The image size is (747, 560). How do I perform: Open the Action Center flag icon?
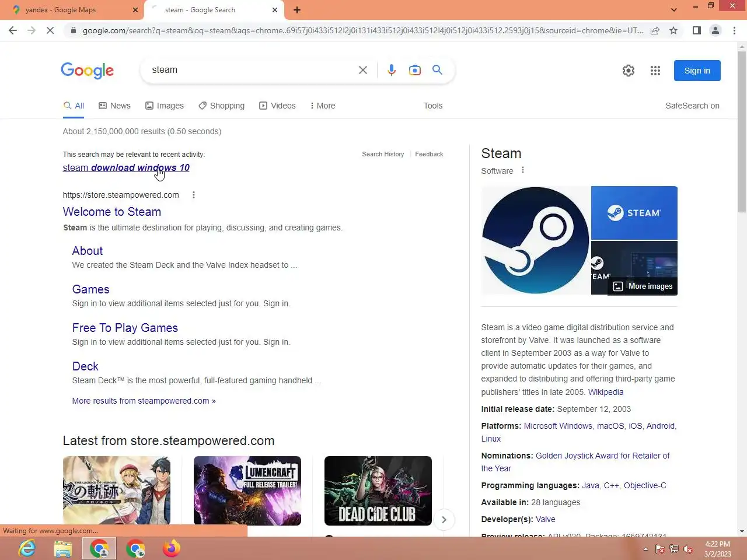[660, 549]
